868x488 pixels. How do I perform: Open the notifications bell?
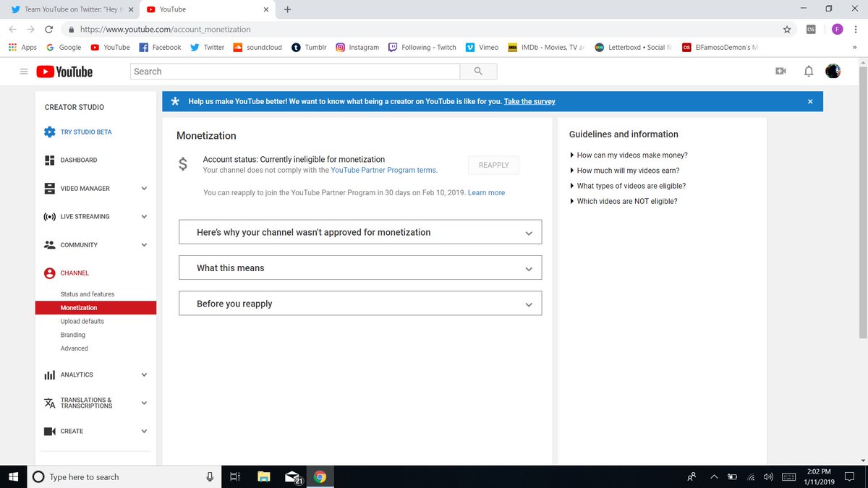pyautogui.click(x=809, y=71)
